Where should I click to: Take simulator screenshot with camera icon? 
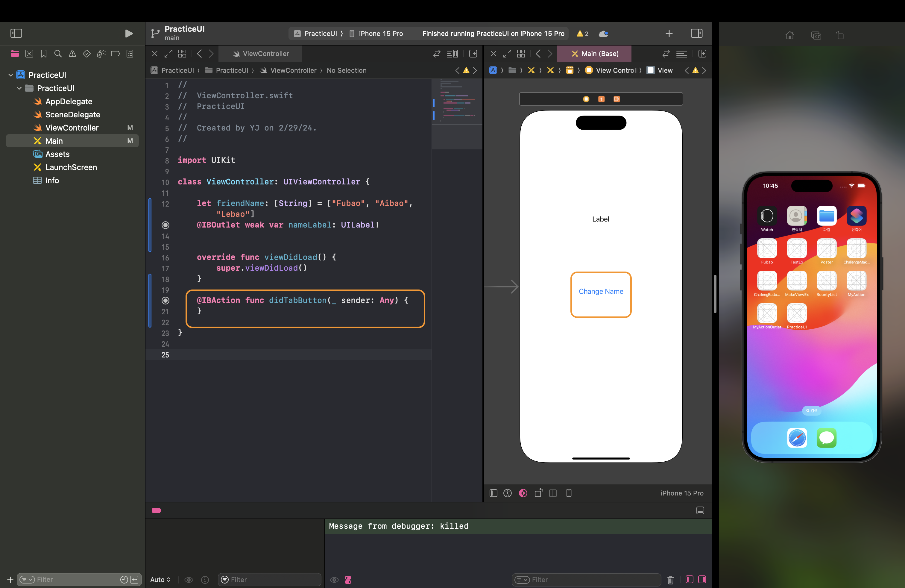pos(816,36)
